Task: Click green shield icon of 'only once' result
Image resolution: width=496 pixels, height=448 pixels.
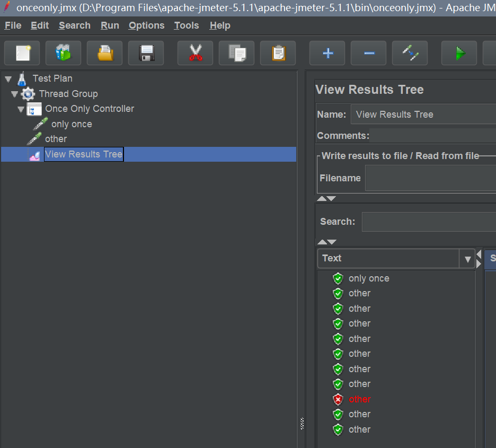Action: click(x=338, y=278)
